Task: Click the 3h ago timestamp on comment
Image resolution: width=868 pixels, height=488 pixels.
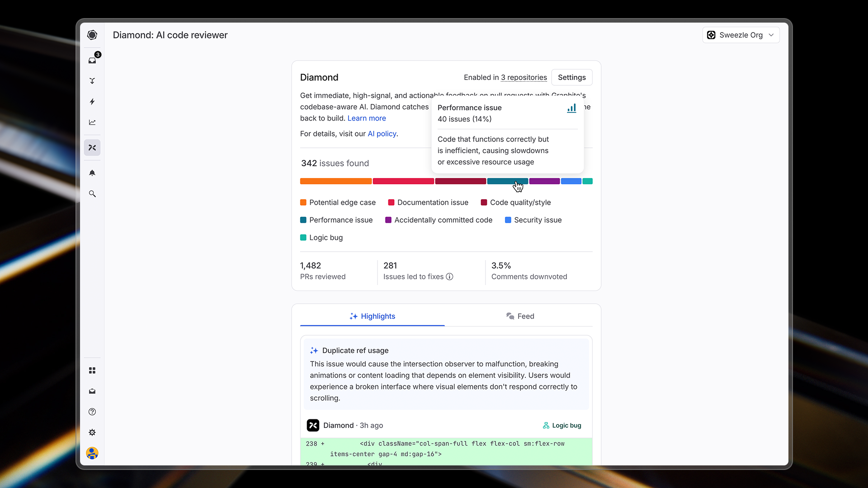Action: pyautogui.click(x=371, y=426)
